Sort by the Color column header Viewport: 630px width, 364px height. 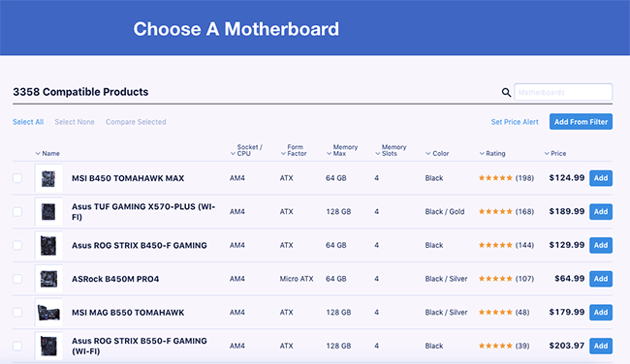[x=437, y=153]
